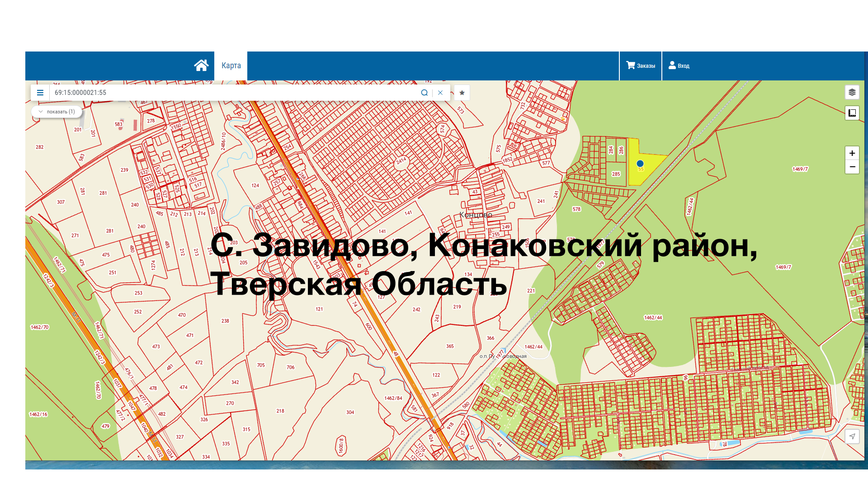Click the geolocation arrow button
This screenshot has width=868, height=488.
click(x=852, y=436)
